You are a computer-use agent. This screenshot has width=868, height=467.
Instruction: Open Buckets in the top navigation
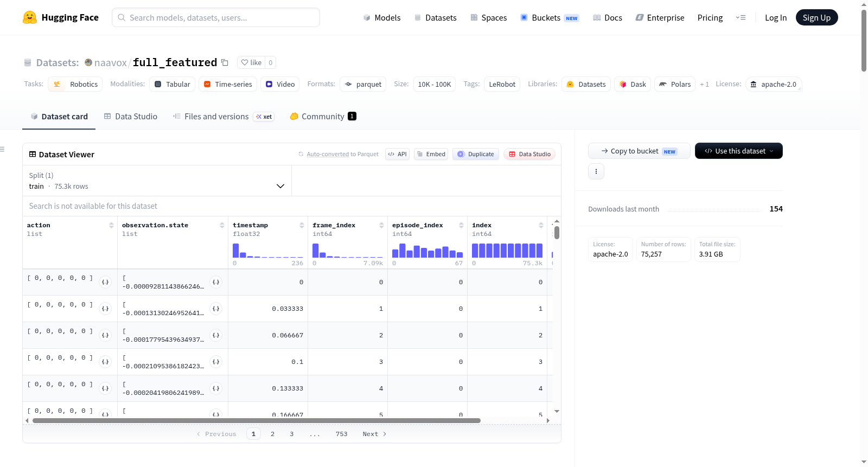click(550, 17)
